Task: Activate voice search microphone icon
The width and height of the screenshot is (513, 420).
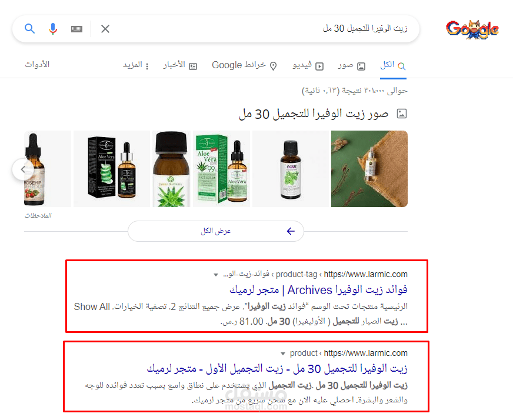Action: click(53, 29)
